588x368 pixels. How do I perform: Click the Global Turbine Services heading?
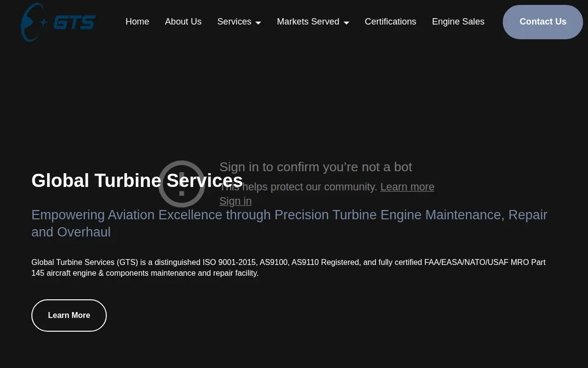point(137,181)
